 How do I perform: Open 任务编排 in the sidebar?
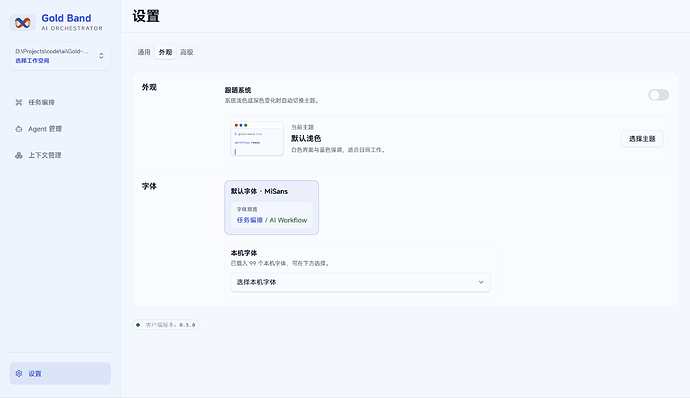[60, 102]
